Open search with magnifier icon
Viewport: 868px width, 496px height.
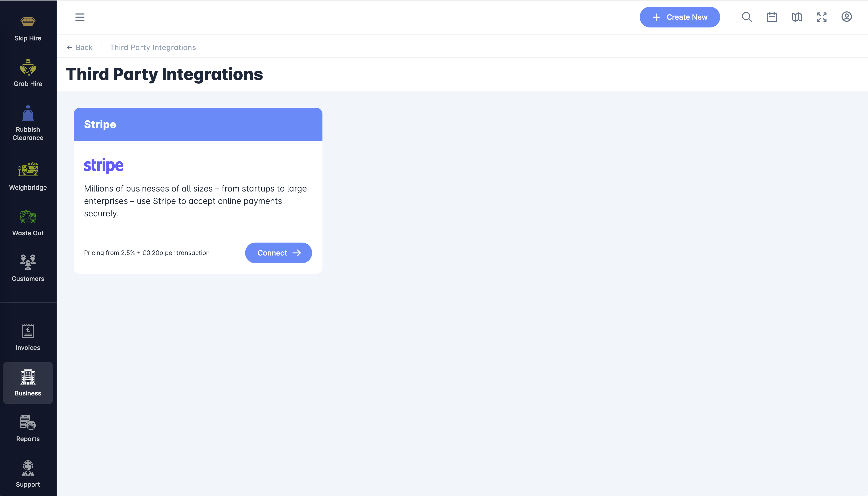click(747, 17)
